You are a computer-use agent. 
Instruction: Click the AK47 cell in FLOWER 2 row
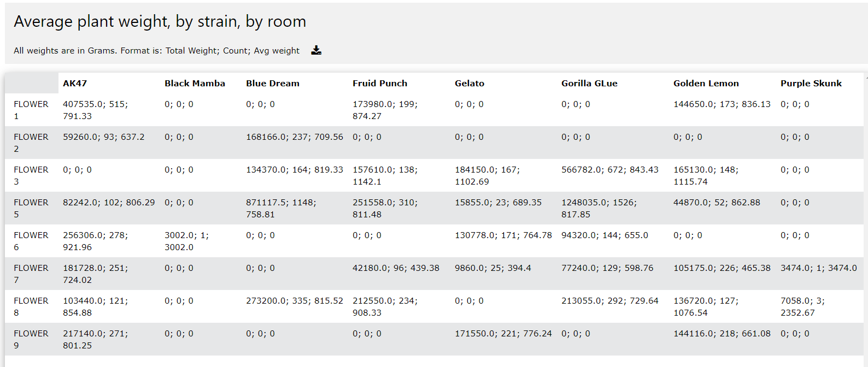pos(103,137)
